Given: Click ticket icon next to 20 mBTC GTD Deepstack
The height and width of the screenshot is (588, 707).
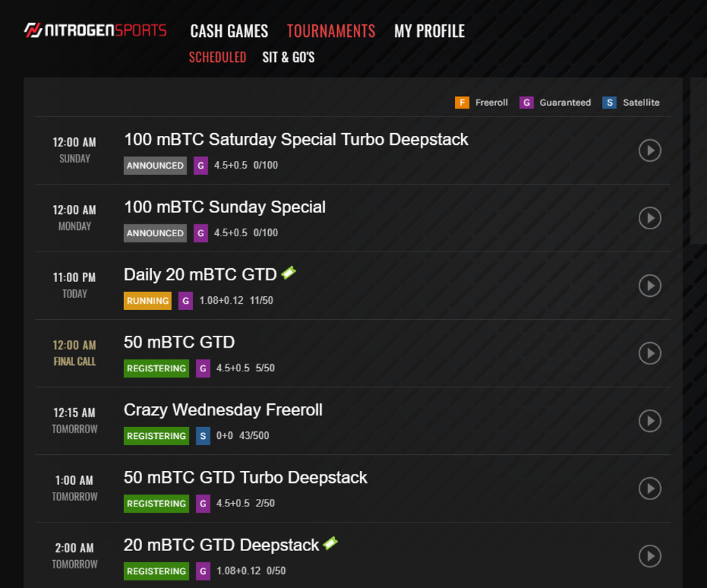Looking at the screenshot, I should point(331,543).
